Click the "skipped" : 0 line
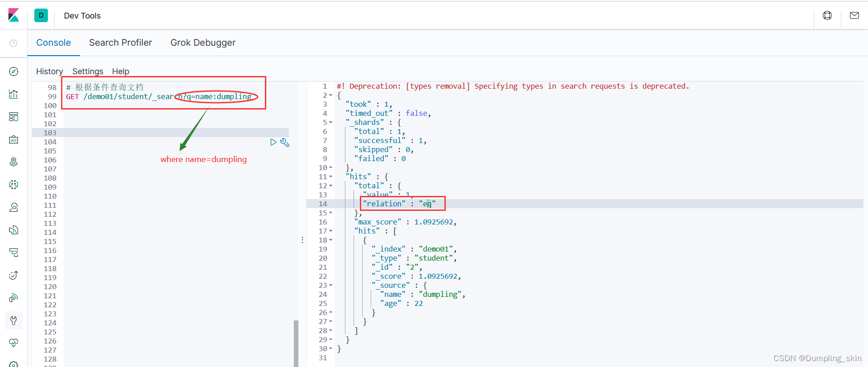This screenshot has height=367, width=868. click(384, 149)
